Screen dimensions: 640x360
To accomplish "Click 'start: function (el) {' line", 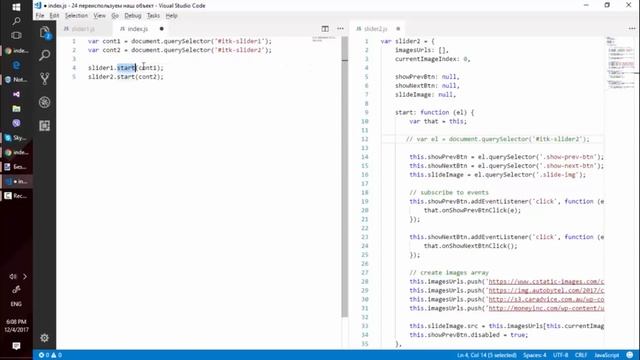I will pos(434,112).
